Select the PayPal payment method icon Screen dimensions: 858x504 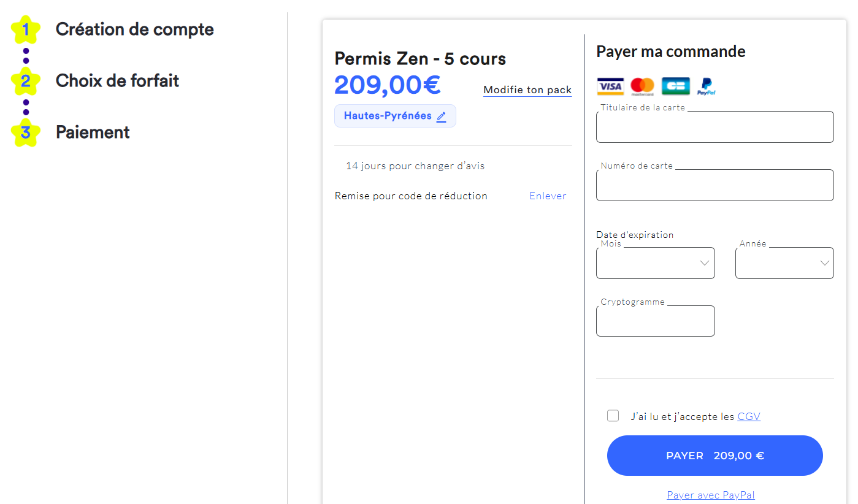pos(707,86)
